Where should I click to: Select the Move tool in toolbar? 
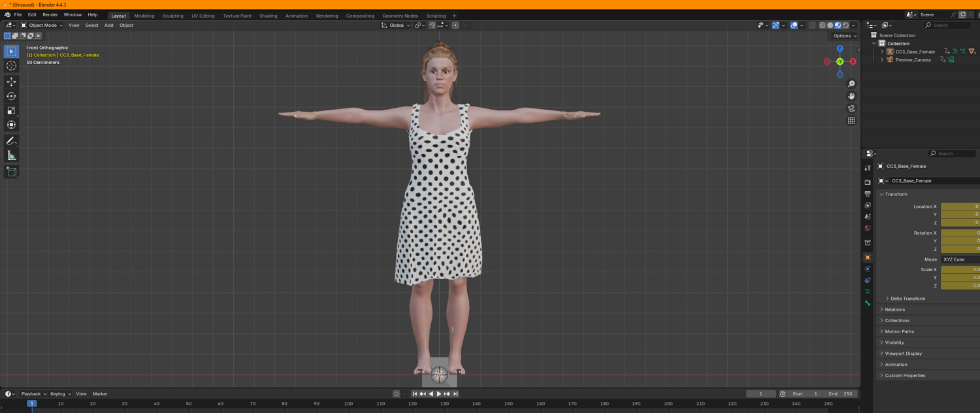(x=11, y=82)
